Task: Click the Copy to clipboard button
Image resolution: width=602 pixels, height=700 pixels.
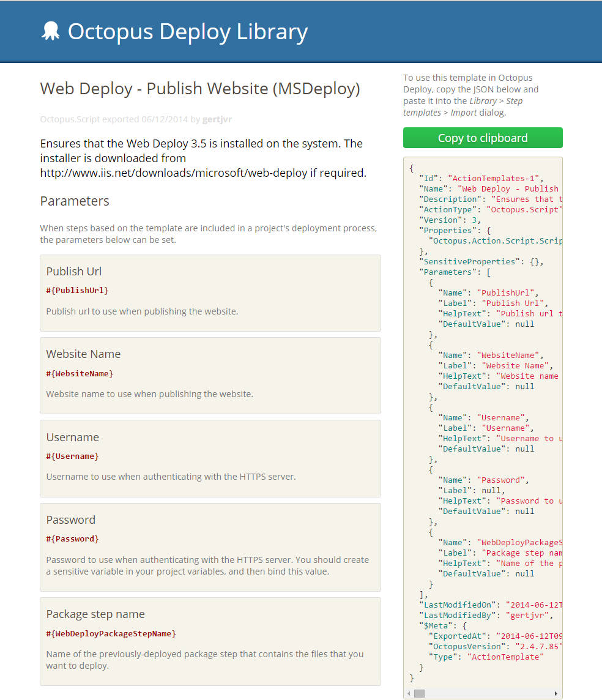Action: point(482,138)
